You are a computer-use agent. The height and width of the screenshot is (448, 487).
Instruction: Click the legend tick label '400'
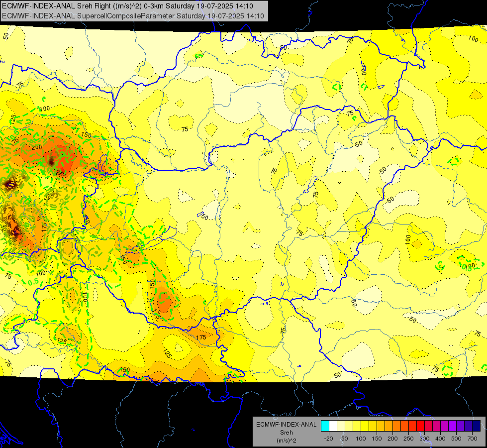click(x=440, y=439)
